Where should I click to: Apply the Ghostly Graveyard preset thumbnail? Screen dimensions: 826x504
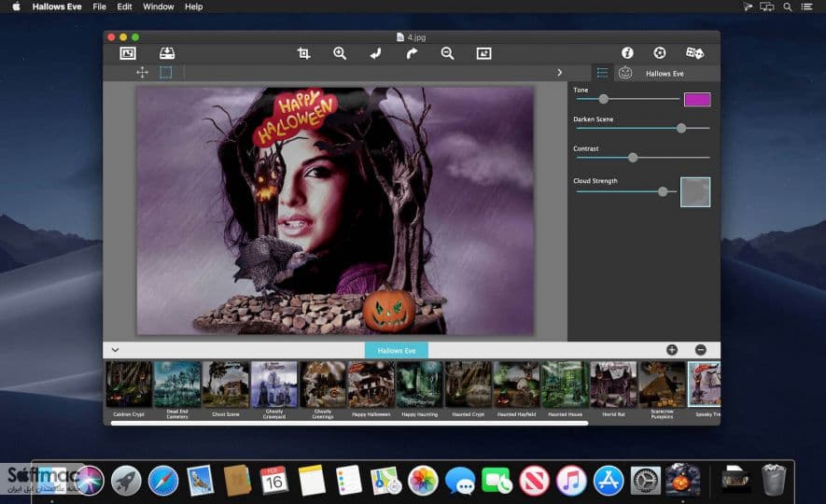point(273,384)
